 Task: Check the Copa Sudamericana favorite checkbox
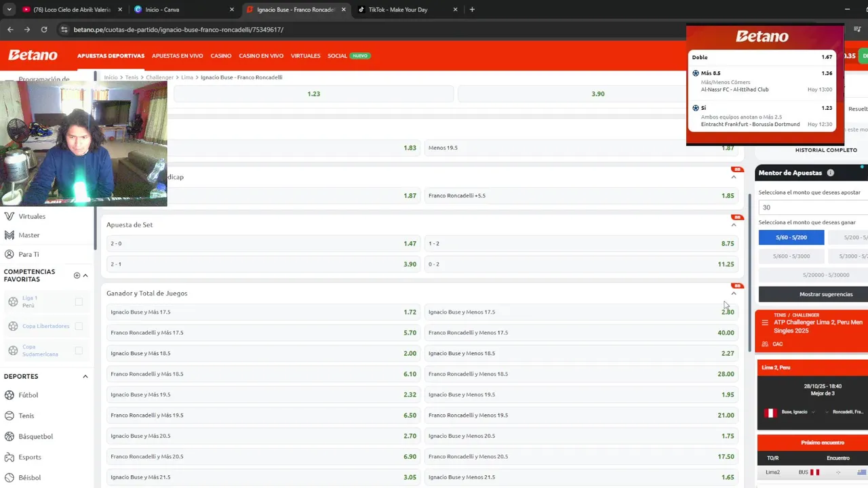(x=79, y=350)
